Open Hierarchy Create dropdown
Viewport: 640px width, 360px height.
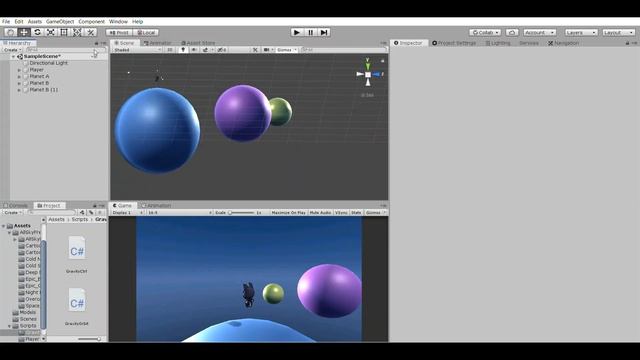click(x=12, y=50)
